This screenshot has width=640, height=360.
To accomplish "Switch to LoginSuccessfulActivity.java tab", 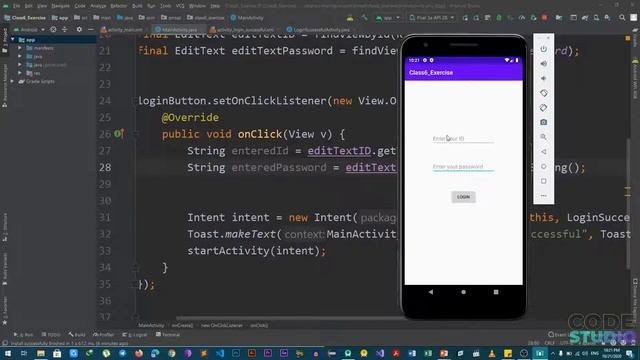I will click(x=319, y=29).
